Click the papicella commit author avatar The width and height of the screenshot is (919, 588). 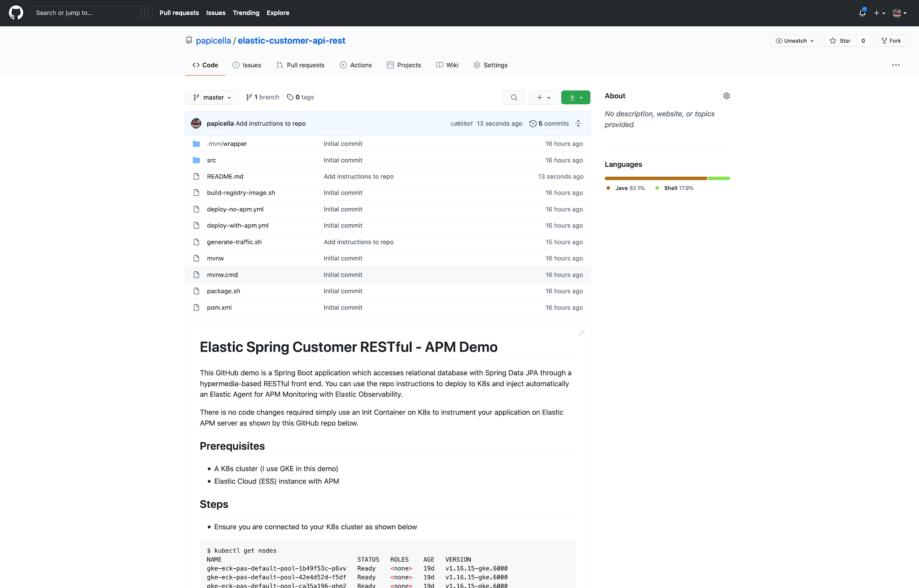pos(196,123)
